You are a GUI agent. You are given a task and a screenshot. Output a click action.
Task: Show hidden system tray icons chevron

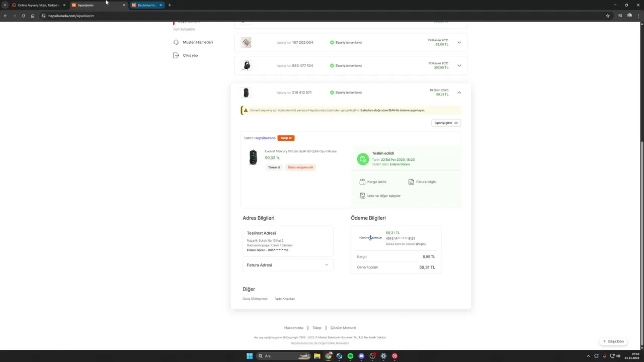coord(588,356)
